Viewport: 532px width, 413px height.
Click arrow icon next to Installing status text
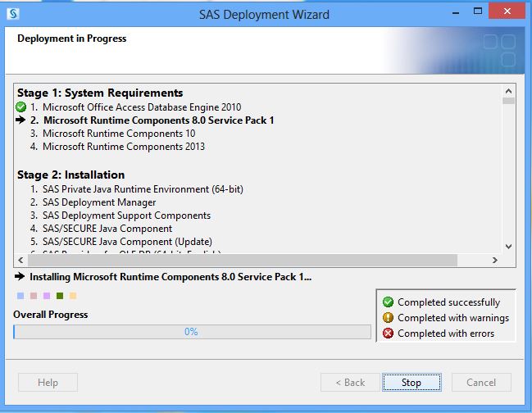coord(20,276)
